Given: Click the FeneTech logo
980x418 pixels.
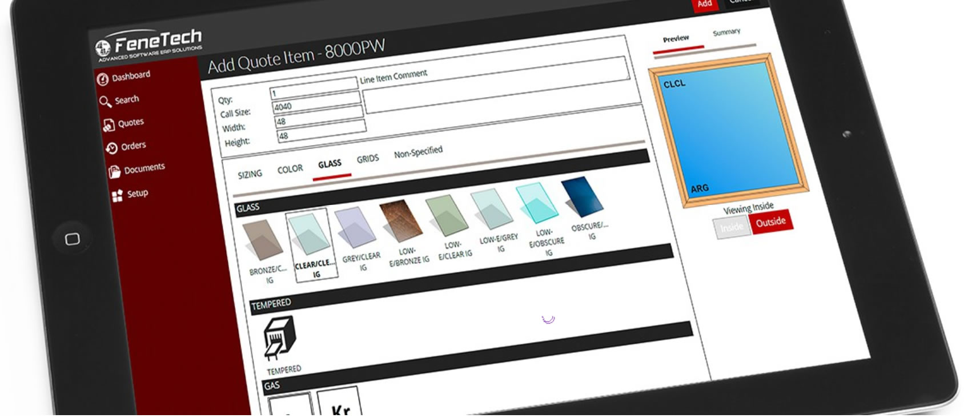Looking at the screenshot, I should (x=149, y=45).
